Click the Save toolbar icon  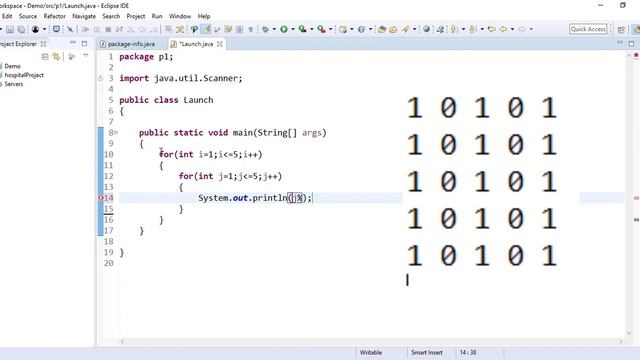(x=10, y=29)
